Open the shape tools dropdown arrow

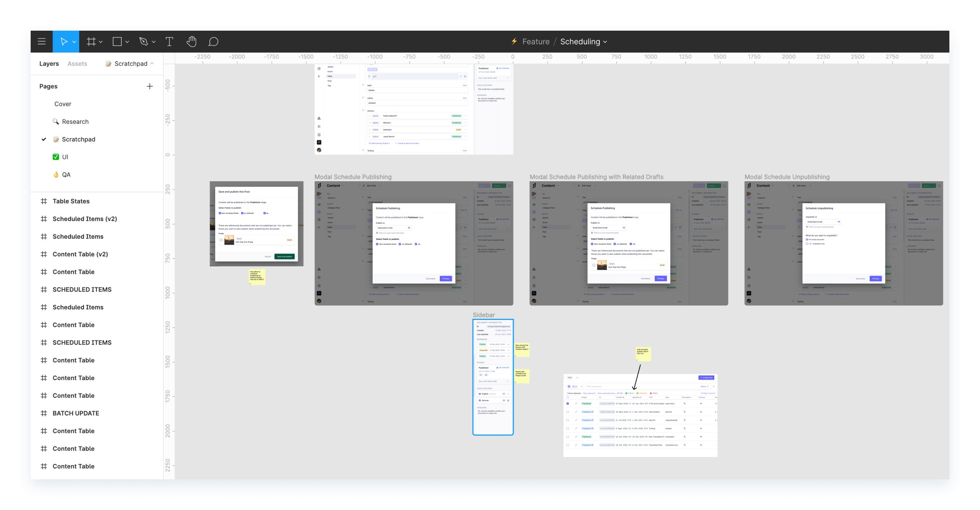(x=128, y=41)
